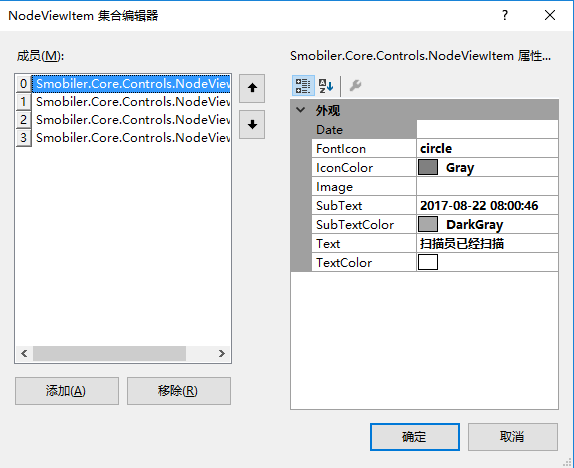Click the 添加(A) button
The width and height of the screenshot is (574, 468).
(x=67, y=391)
